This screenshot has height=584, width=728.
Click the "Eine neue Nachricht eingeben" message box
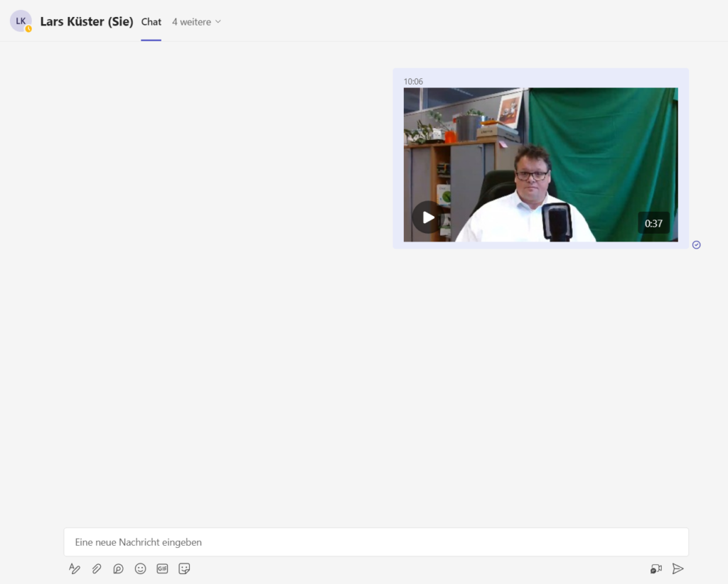(376, 542)
